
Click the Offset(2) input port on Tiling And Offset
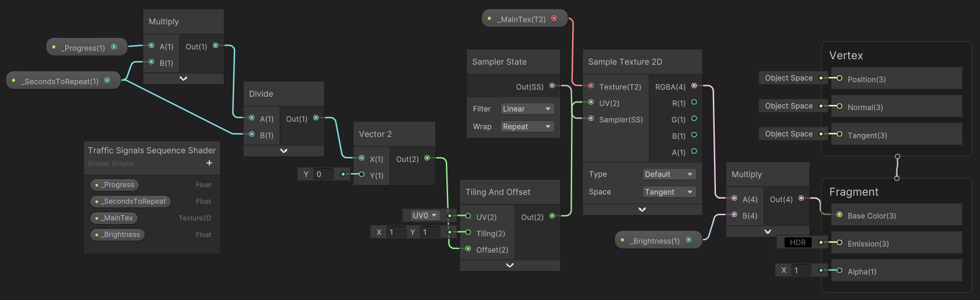tap(468, 249)
